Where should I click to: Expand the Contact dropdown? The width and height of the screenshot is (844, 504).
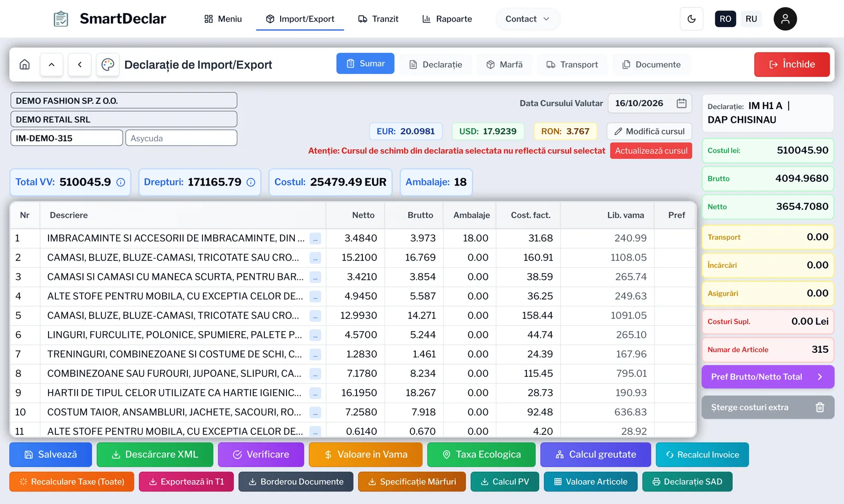(527, 19)
